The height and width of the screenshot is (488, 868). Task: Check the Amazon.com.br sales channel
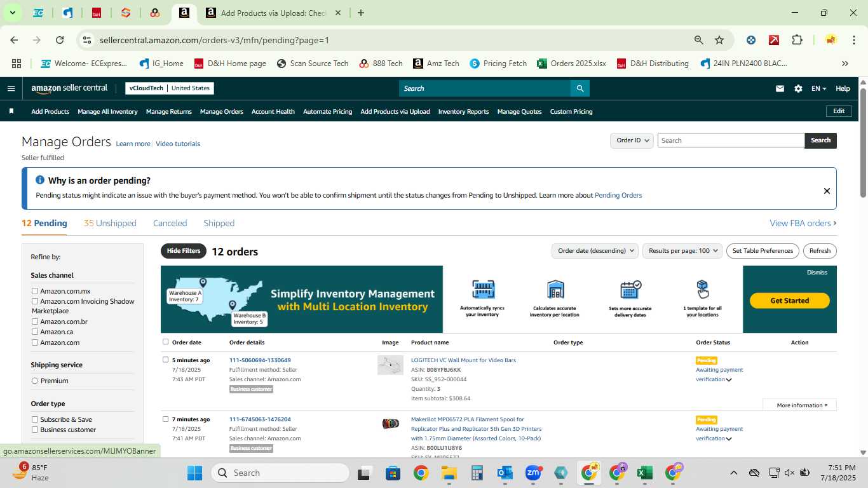coord(35,322)
